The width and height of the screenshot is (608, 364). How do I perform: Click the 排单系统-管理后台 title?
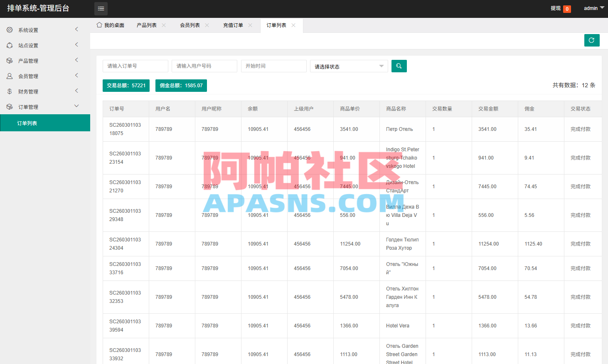coord(38,8)
